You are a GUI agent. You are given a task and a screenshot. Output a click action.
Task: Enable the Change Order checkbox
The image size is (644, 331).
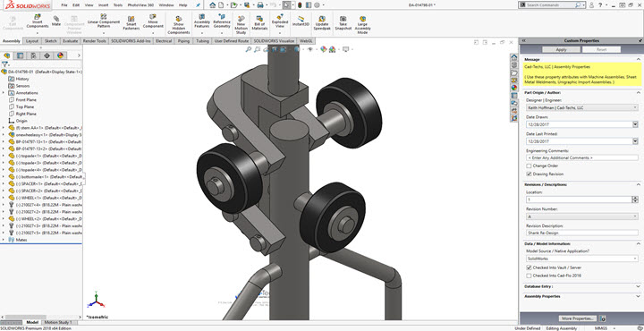pyautogui.click(x=529, y=165)
